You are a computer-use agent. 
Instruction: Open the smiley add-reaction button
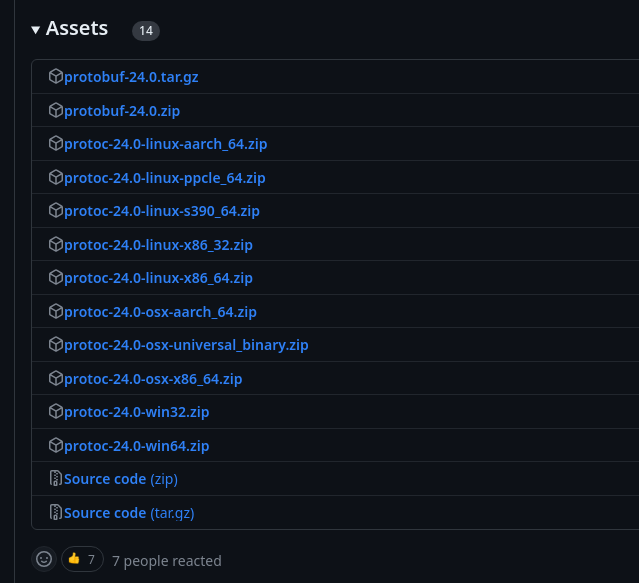tap(44, 559)
